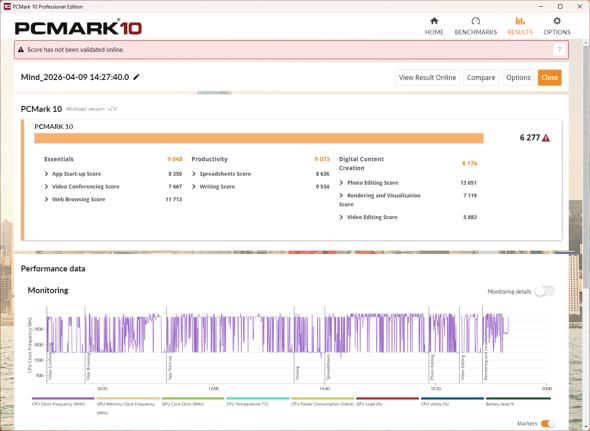The image size is (590, 431).
Task: Click the Digital Content Creation score 8 176
Action: (x=470, y=163)
